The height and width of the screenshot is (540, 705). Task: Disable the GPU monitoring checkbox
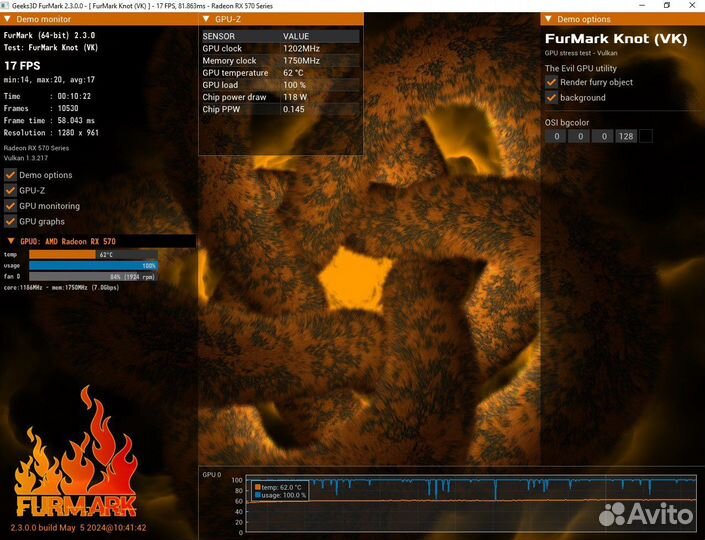(11, 206)
